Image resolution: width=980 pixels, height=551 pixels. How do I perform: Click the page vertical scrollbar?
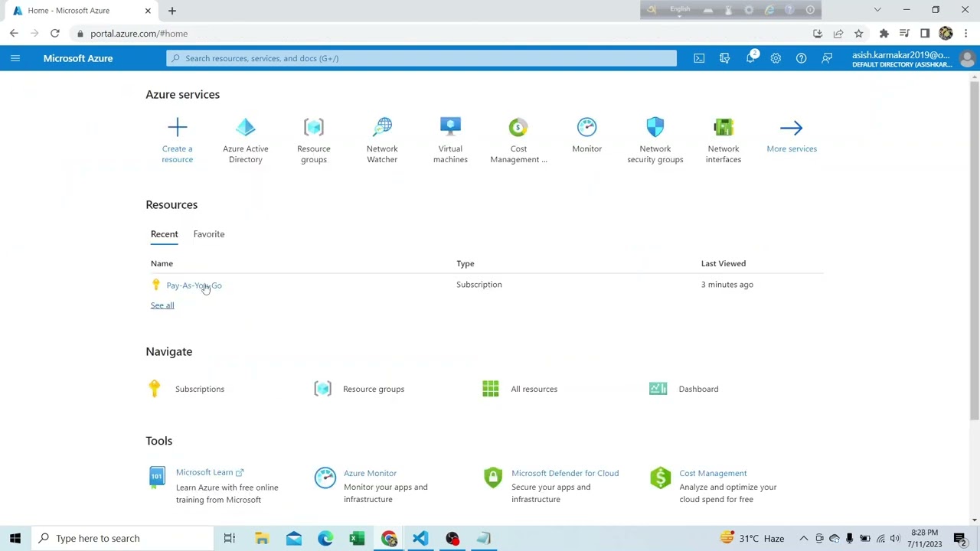tap(975, 249)
